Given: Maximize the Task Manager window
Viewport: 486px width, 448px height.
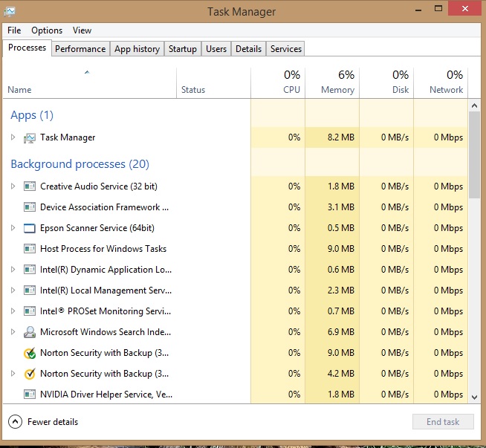Looking at the screenshot, I should [x=438, y=9].
